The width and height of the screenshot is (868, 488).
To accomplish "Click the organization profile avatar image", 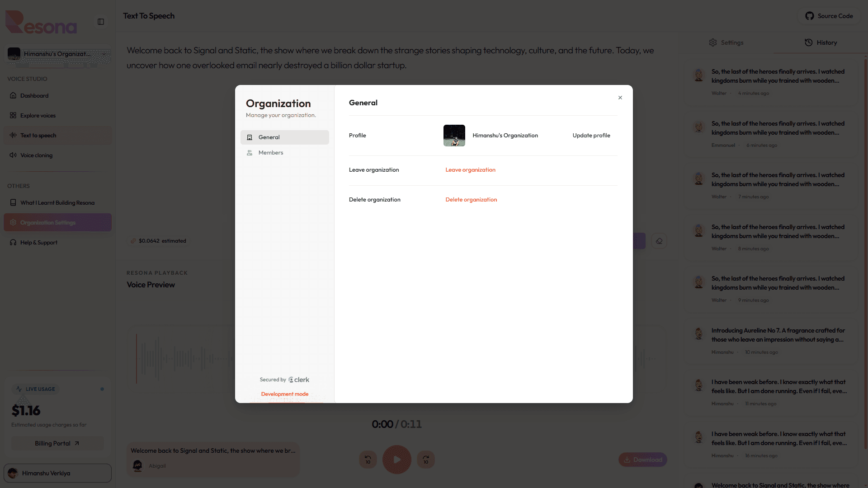I will 454,136.
